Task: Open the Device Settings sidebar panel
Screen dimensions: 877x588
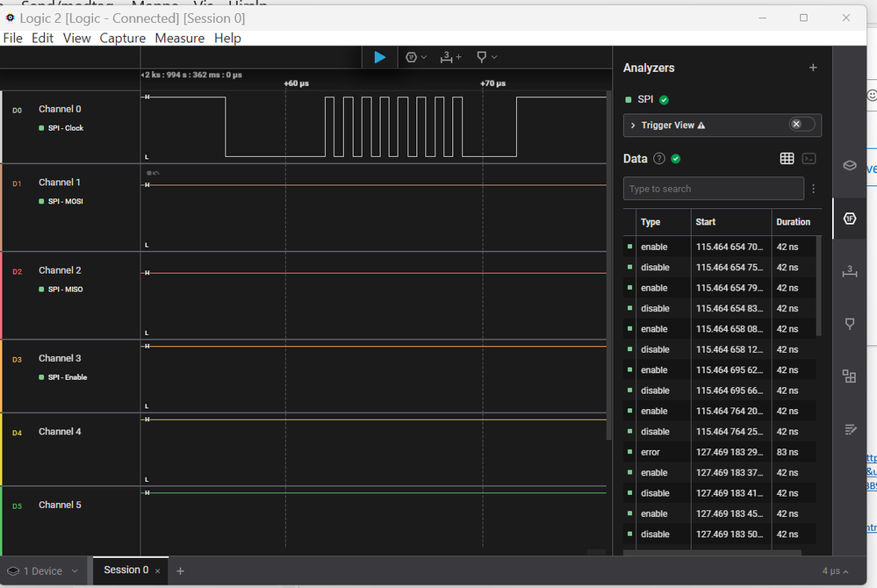Action: click(x=850, y=166)
